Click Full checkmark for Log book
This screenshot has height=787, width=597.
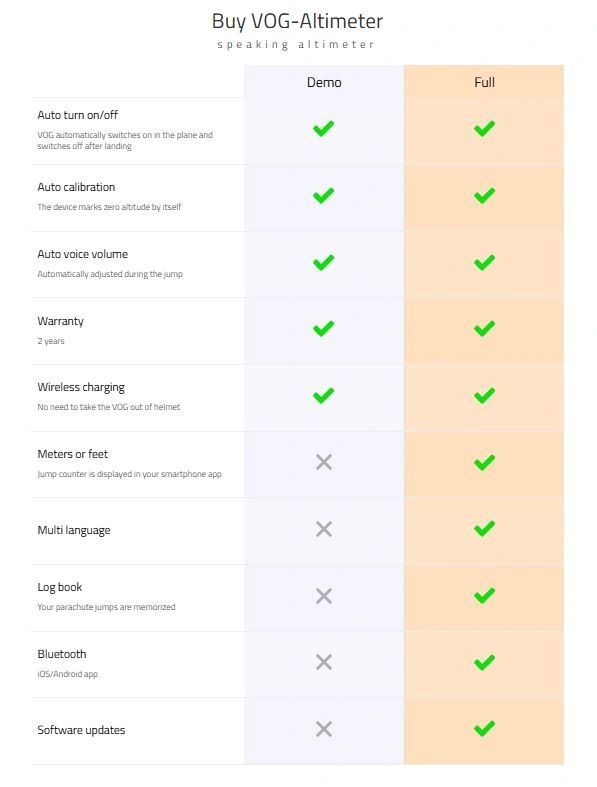click(484, 595)
